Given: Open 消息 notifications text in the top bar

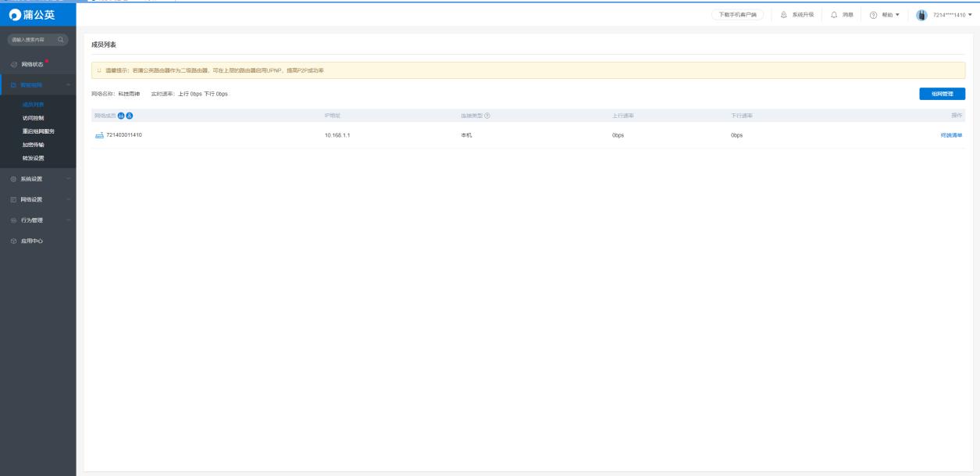Looking at the screenshot, I should pyautogui.click(x=848, y=15).
